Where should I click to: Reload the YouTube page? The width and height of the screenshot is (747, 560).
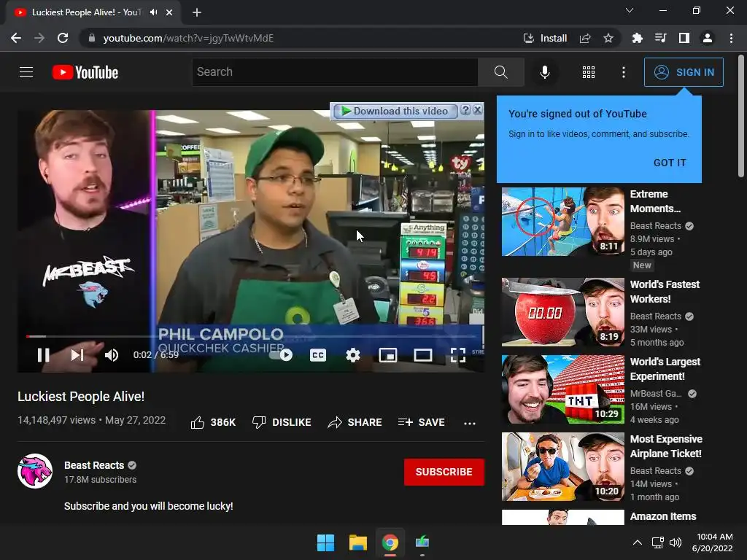coord(63,38)
